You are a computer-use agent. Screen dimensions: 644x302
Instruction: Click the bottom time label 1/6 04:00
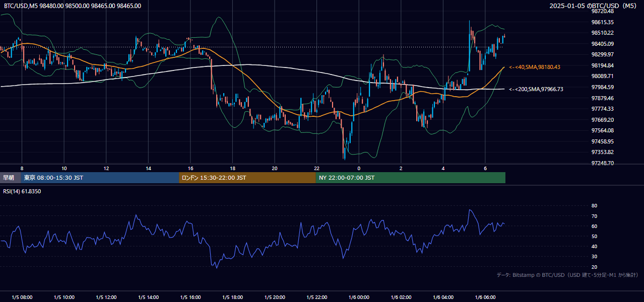443,297
